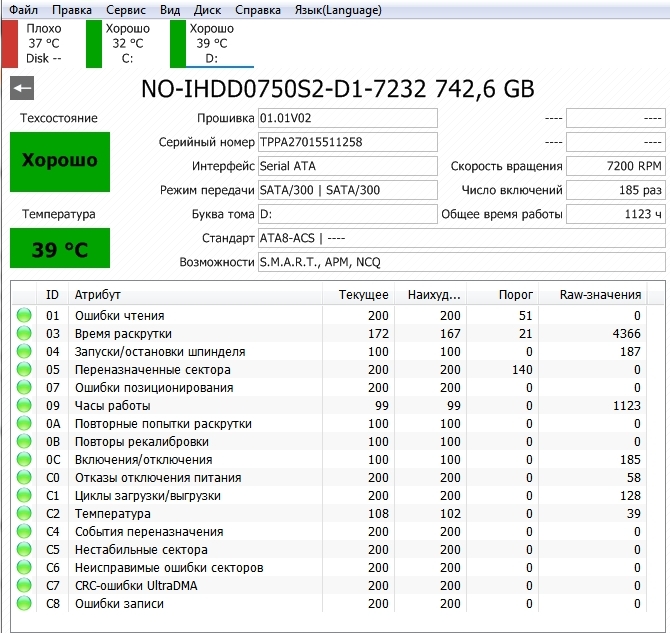
Task: Select the Часы работы attribute text
Action: click(113, 406)
